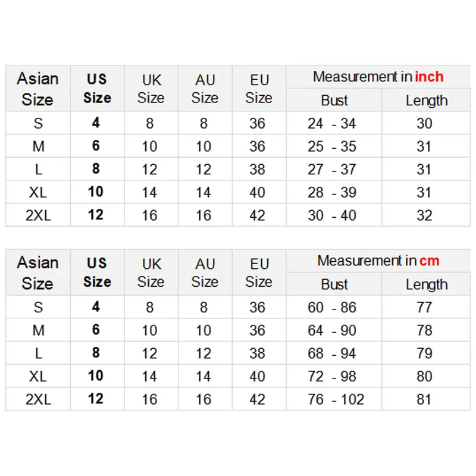The width and height of the screenshot is (476, 476).
Task: Click the '27 - 37' bust cell
Action: click(x=332, y=170)
